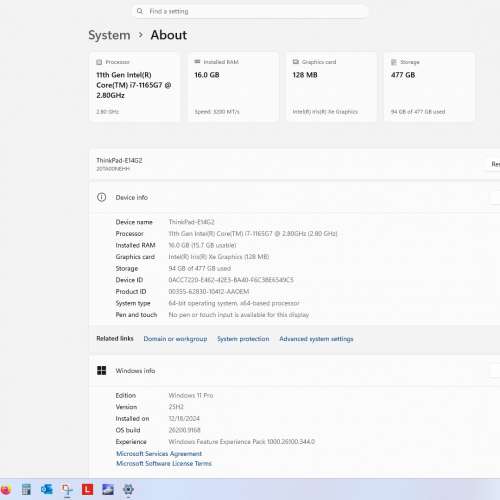Click the Installed RAM icon on the card

click(x=197, y=62)
